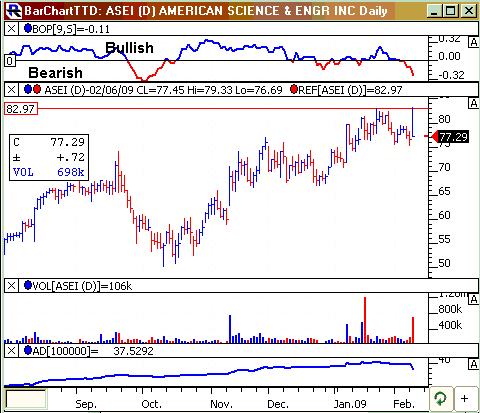
Task: Maximize the BarChartTTD window
Action: click(x=450, y=11)
